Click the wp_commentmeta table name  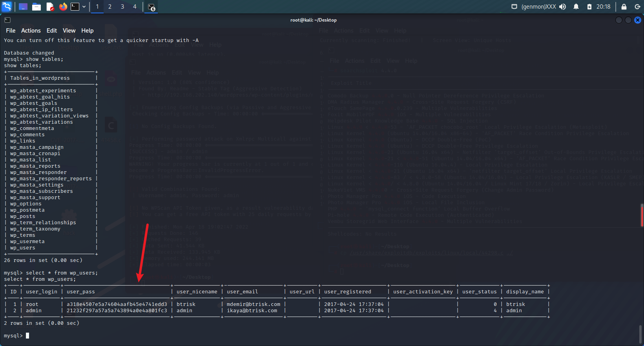[32, 128]
